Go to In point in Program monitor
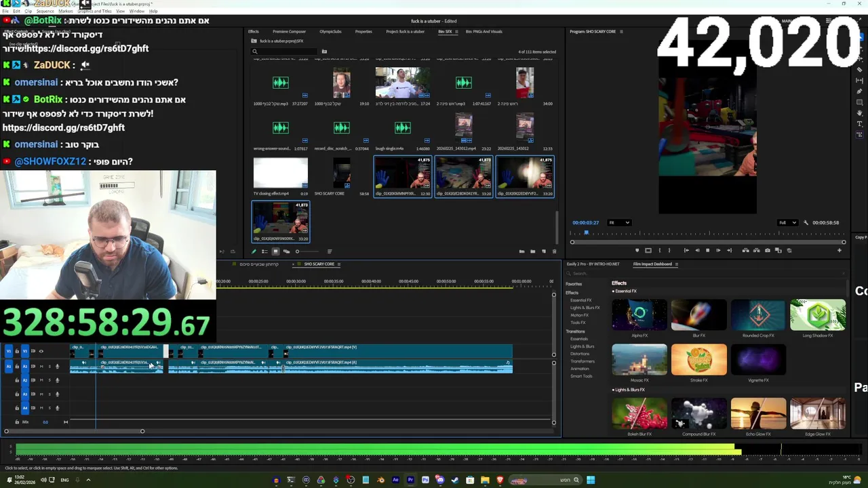The width and height of the screenshot is (868, 488). pyautogui.click(x=686, y=251)
